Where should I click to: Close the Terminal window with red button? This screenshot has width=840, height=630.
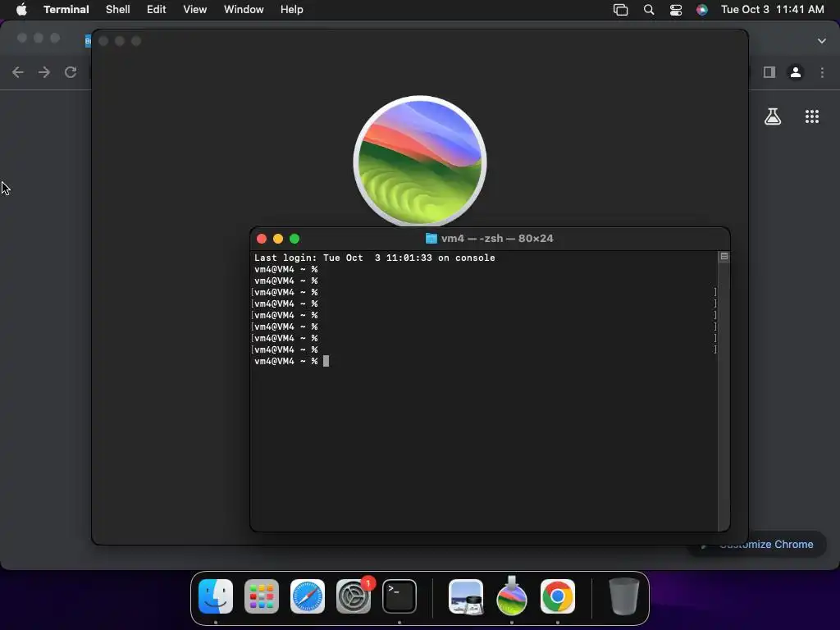coord(262,239)
